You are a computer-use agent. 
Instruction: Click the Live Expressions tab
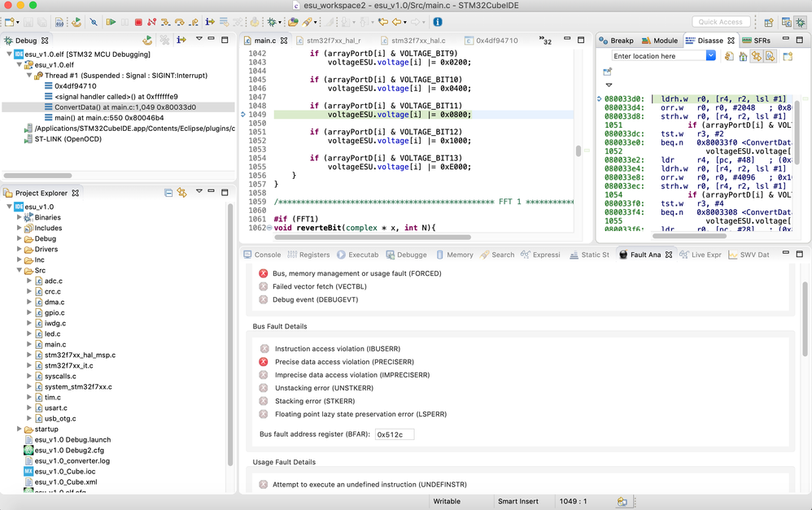click(x=701, y=255)
